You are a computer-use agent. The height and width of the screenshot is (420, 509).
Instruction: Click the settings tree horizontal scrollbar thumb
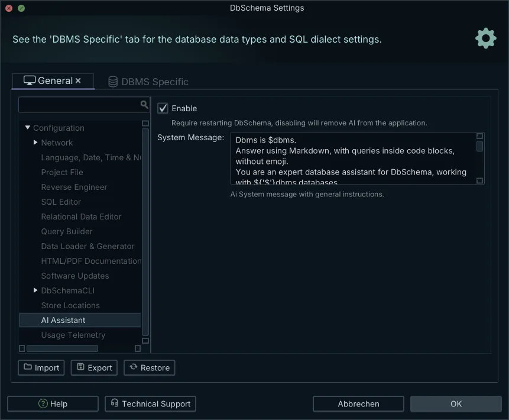click(62, 348)
